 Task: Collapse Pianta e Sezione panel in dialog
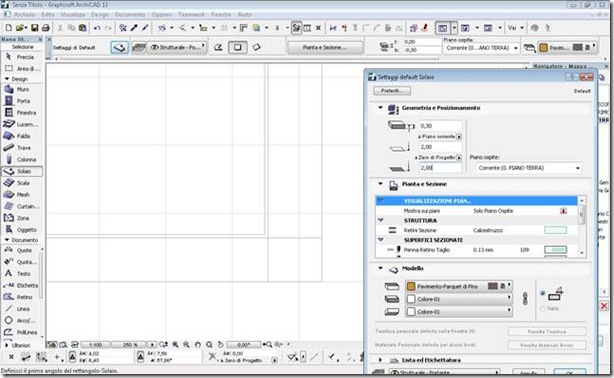(x=380, y=184)
